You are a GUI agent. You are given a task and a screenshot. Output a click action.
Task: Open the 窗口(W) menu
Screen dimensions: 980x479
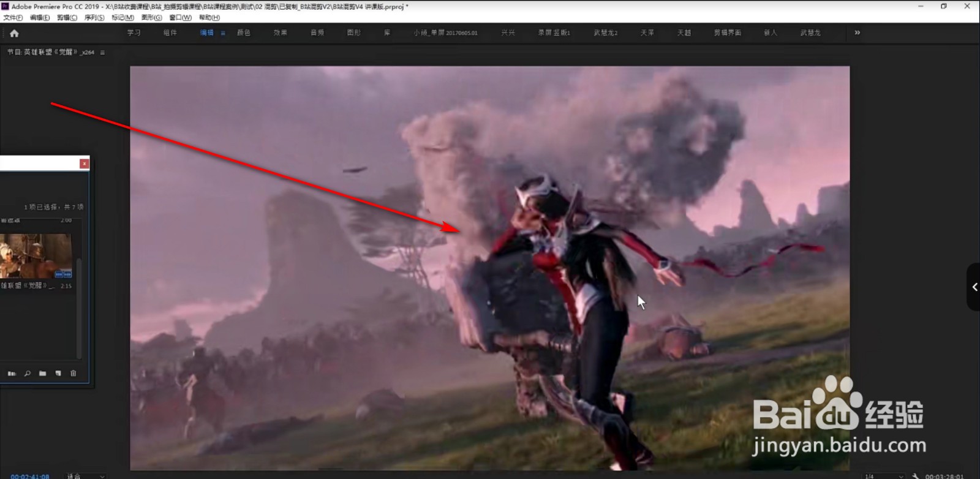coord(180,18)
